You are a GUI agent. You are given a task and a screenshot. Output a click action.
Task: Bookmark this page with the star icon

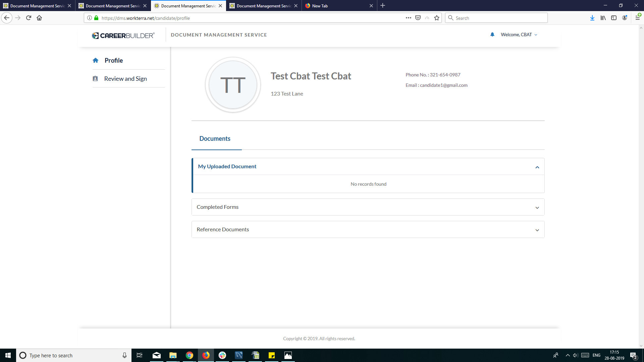[x=437, y=18]
